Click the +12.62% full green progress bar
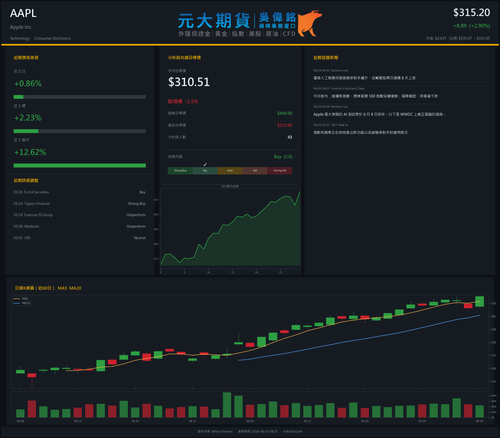 (x=79, y=165)
